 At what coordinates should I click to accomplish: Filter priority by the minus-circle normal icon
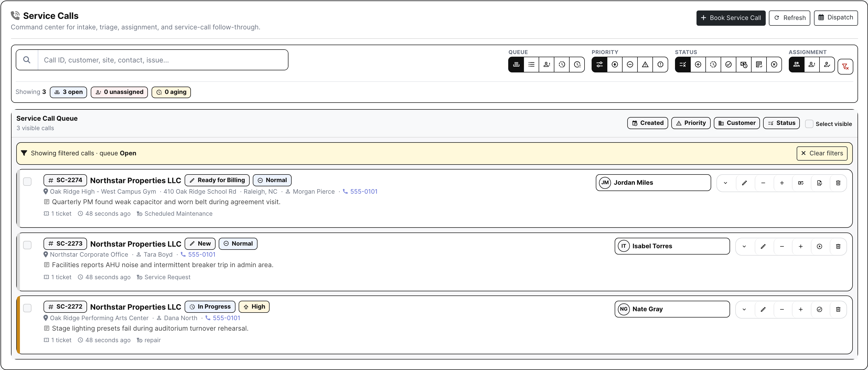click(x=630, y=64)
